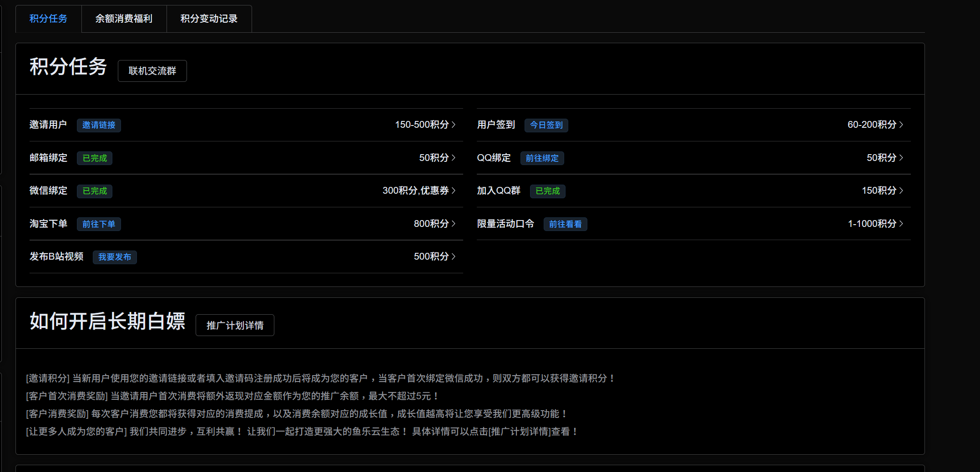Click 我要发布 for Bilibili video
This screenshot has height=472, width=980.
tap(115, 257)
